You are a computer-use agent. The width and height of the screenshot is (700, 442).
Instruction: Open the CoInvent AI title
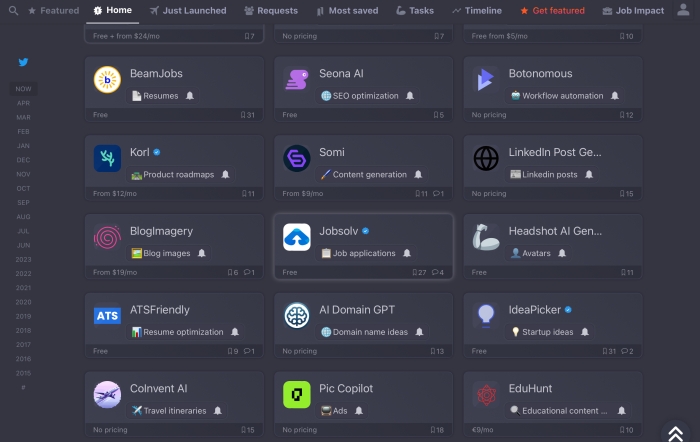click(158, 388)
